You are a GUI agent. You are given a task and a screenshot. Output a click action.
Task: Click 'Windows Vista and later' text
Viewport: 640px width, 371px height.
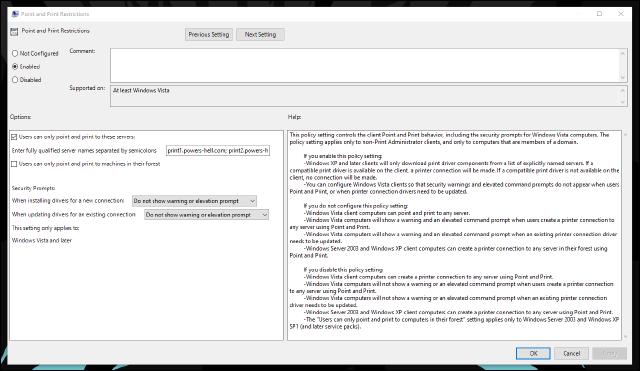42,240
